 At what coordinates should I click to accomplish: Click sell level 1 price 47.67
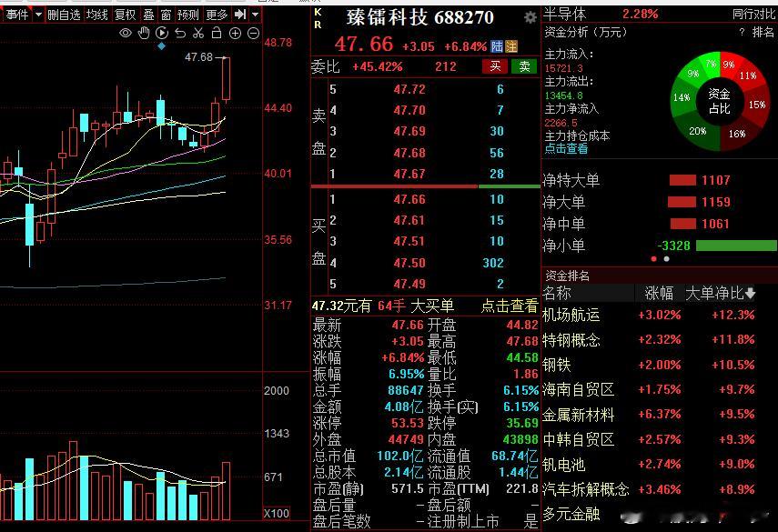point(409,174)
